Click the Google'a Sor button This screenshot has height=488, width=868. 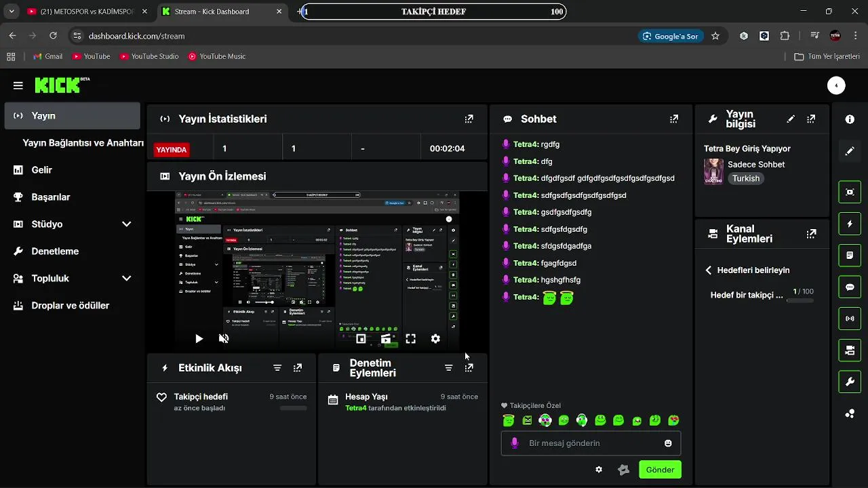670,36
